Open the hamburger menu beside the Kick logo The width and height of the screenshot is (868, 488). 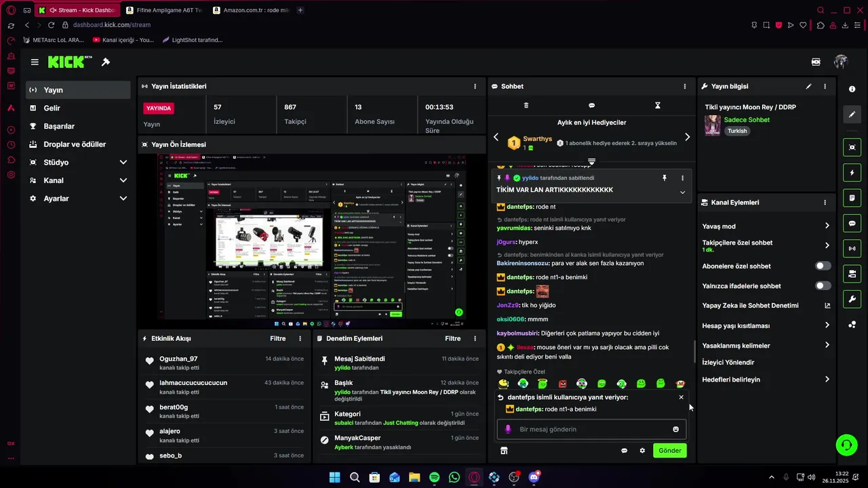point(35,62)
